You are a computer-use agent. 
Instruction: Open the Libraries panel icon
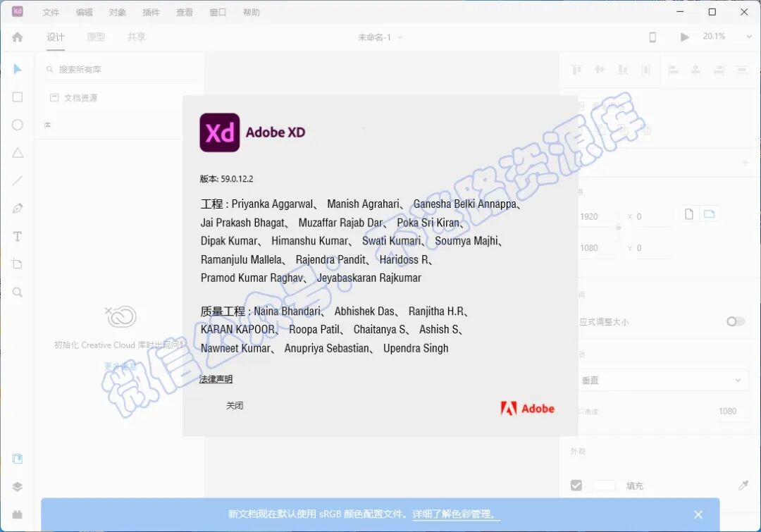(x=18, y=459)
